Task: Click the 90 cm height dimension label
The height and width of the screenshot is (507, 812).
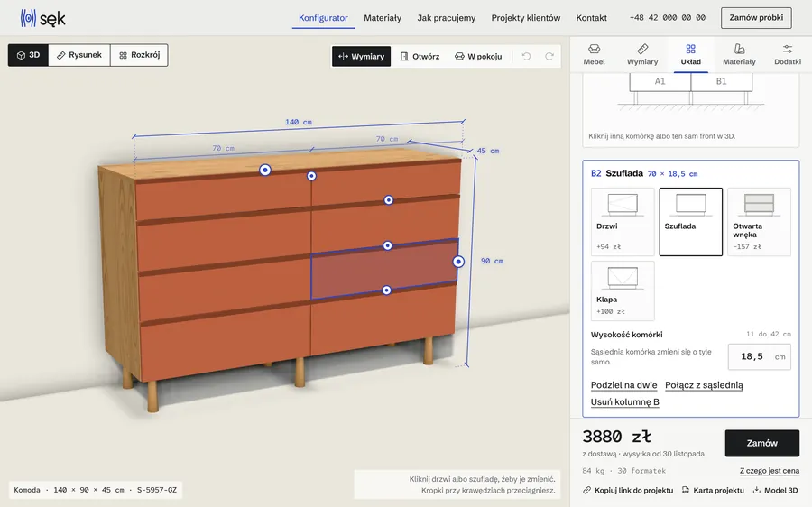Action: pyautogui.click(x=492, y=261)
